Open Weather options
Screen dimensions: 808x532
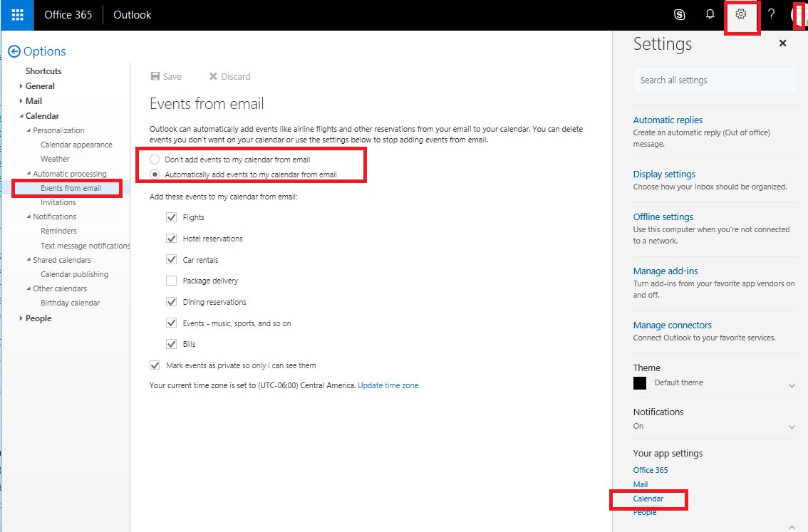(55, 159)
